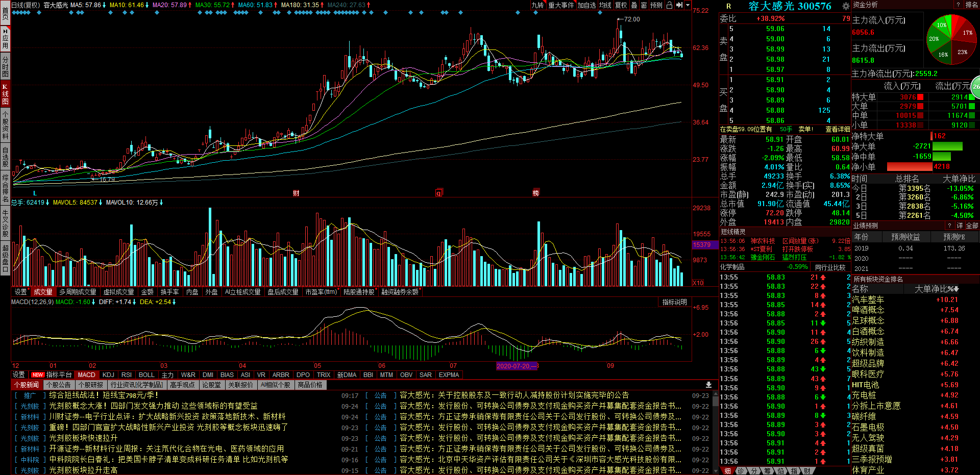
Task: Select the 筹 tab under the tick list
Action: (767, 471)
